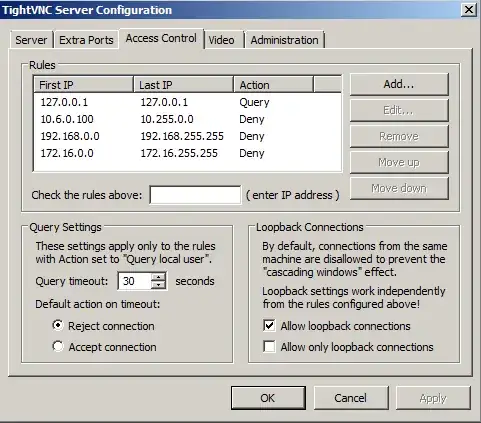Increase Query timeout with up arrow
481x423 pixels.
tap(158, 277)
